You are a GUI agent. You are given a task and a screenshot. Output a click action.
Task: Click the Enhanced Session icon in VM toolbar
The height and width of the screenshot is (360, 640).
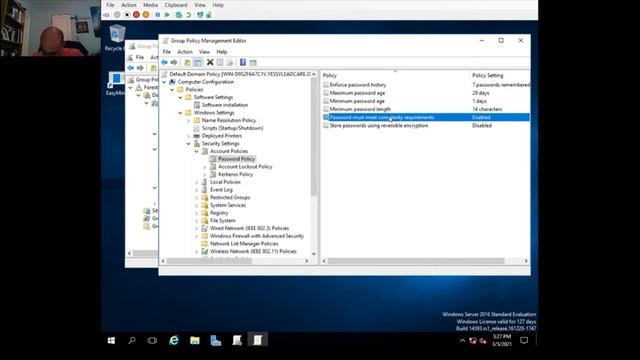(x=200, y=15)
